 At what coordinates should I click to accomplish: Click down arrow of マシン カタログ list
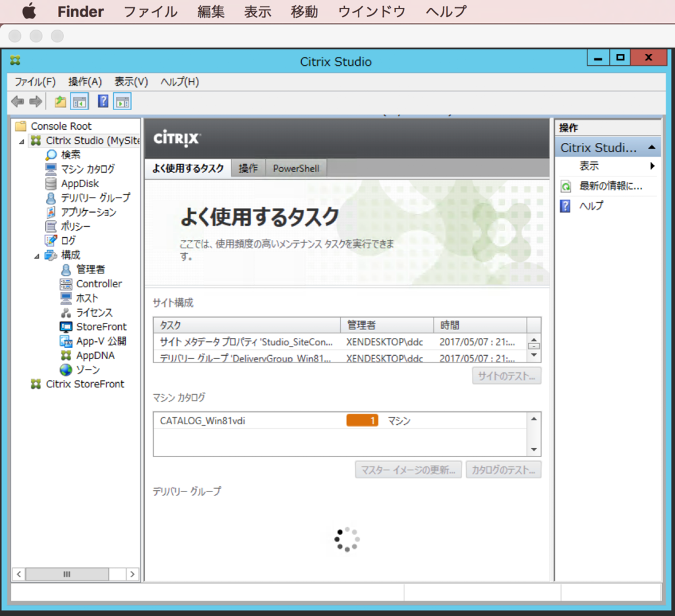pyautogui.click(x=534, y=449)
